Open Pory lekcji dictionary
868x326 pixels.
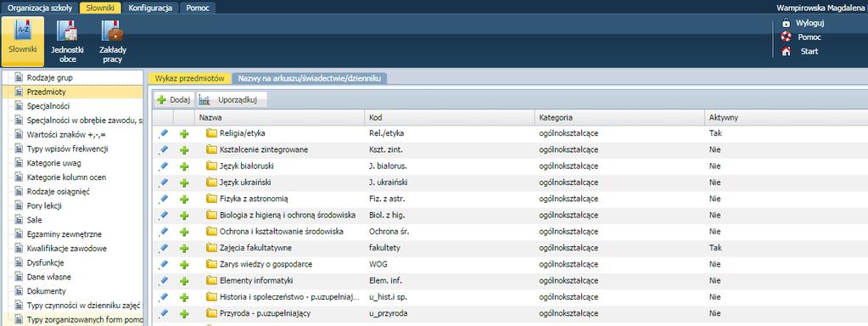[44, 206]
